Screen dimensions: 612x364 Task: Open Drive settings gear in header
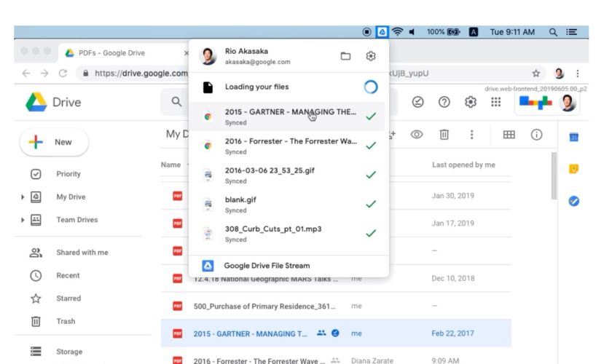tap(471, 102)
